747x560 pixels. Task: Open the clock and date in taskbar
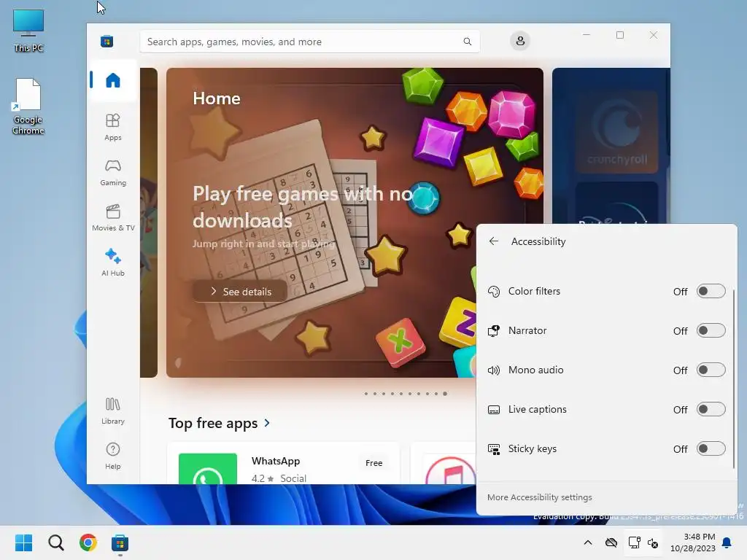pos(693,542)
